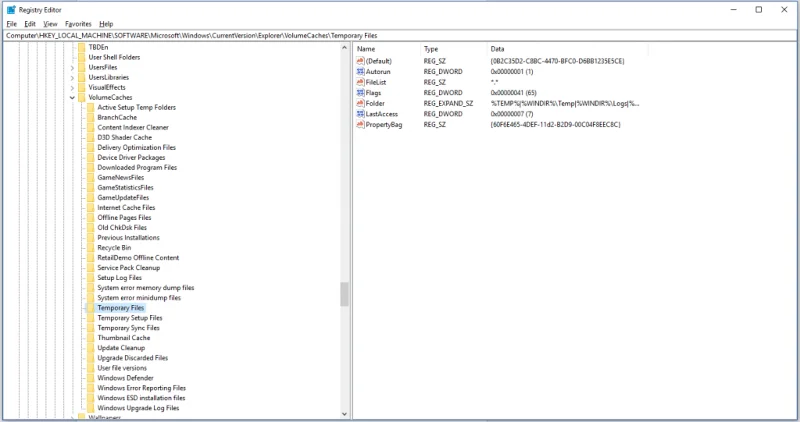Click the Internet Cache Files folder icon

coord(90,208)
